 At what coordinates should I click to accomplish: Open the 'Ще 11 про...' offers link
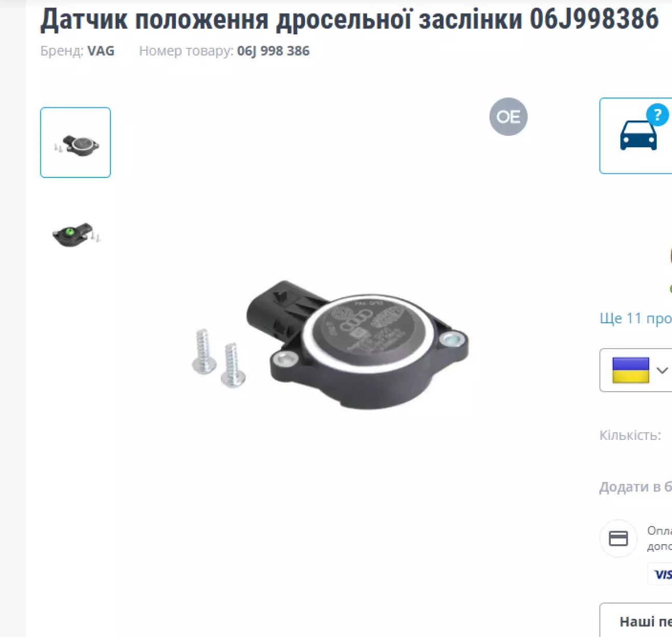coord(636,318)
